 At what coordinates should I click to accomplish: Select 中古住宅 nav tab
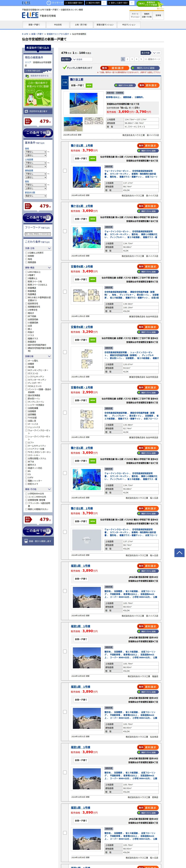coord(58,25)
